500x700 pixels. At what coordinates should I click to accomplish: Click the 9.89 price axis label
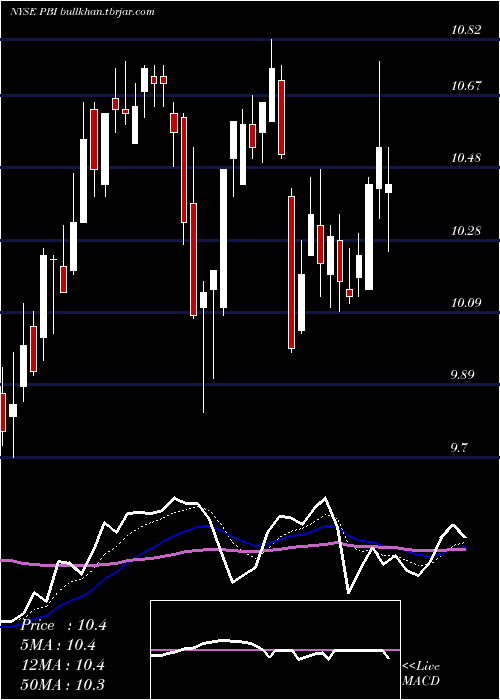pos(462,375)
